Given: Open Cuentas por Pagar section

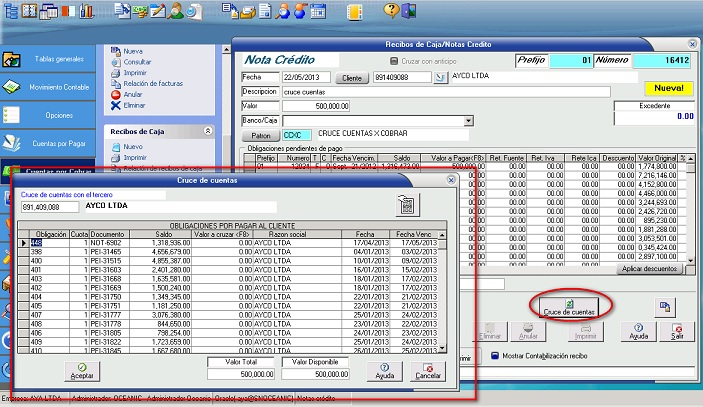Looking at the screenshot, I should (58, 143).
